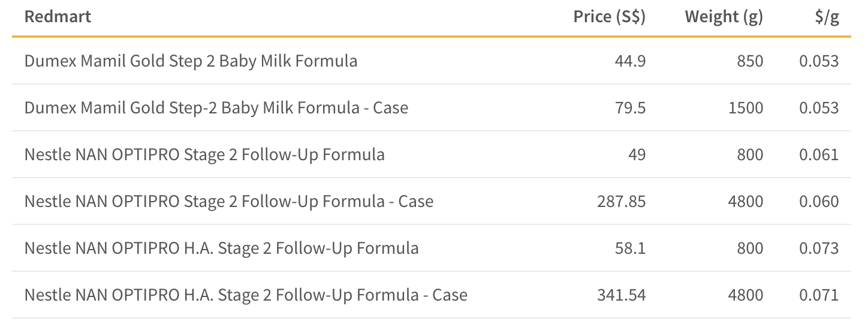This screenshot has width=868, height=330.
Task: Select the 0.061 per-gram value
Action: tap(819, 155)
